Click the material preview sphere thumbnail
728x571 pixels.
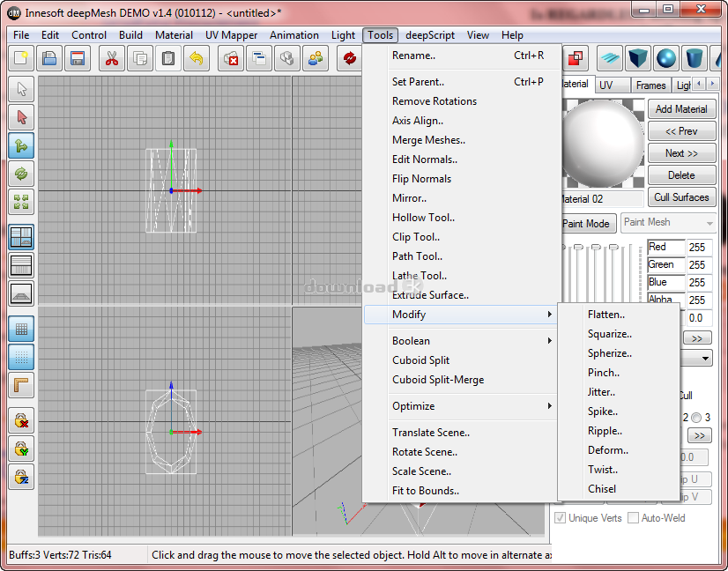(603, 143)
